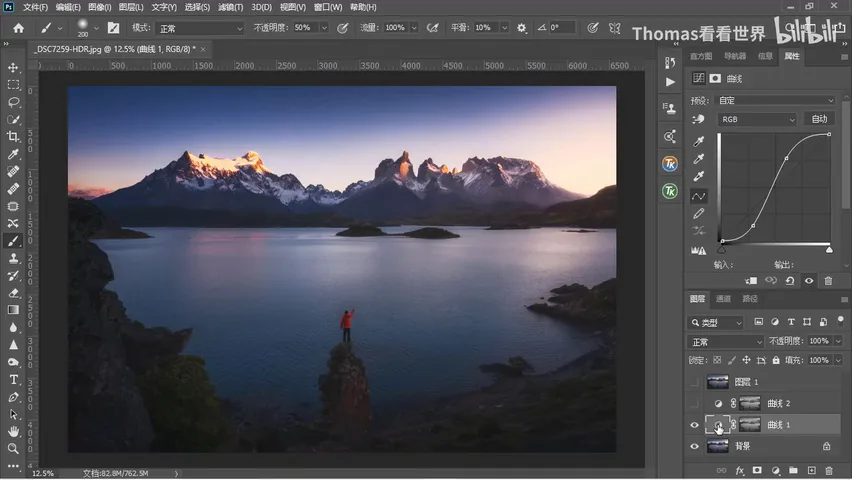
Task: Open the lower green TK panel icon
Action: [x=670, y=191]
